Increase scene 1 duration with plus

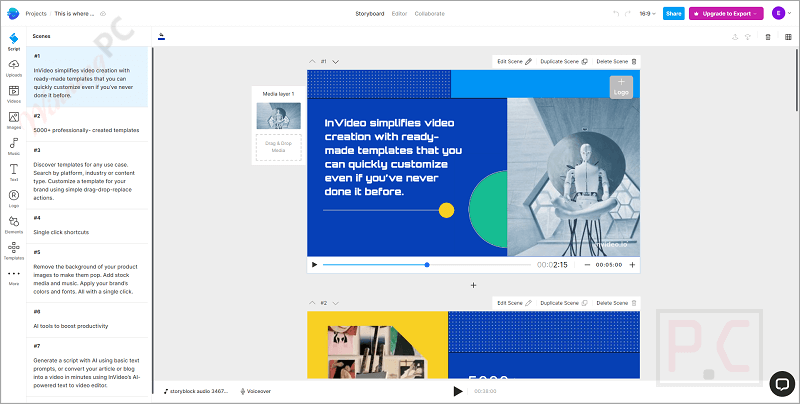(632, 265)
